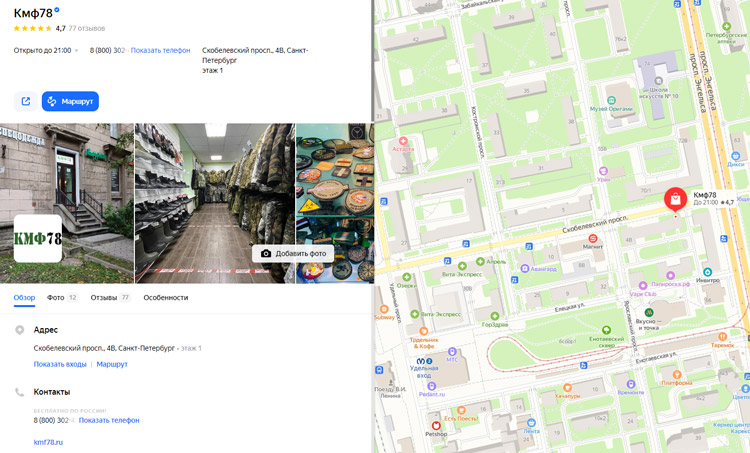
Task: Click the Vape Club marker on map
Action: click(643, 286)
